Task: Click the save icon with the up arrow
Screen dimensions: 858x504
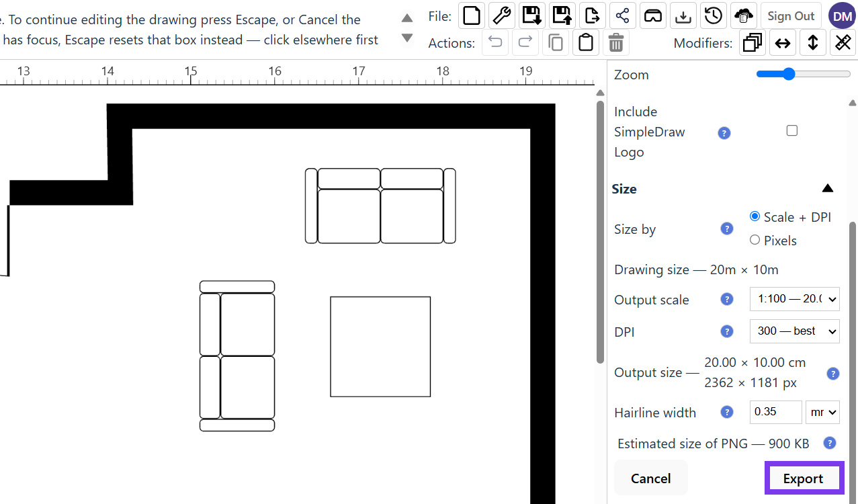Action: (562, 15)
